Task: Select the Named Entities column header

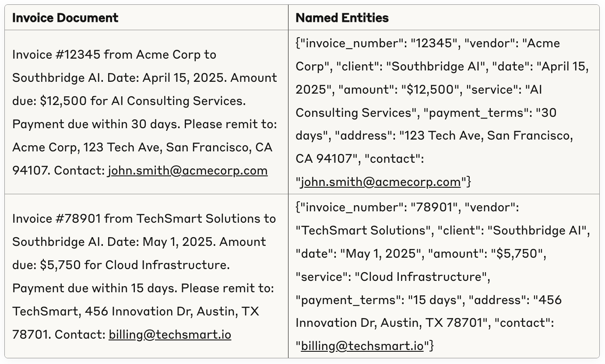Action: pyautogui.click(x=342, y=17)
